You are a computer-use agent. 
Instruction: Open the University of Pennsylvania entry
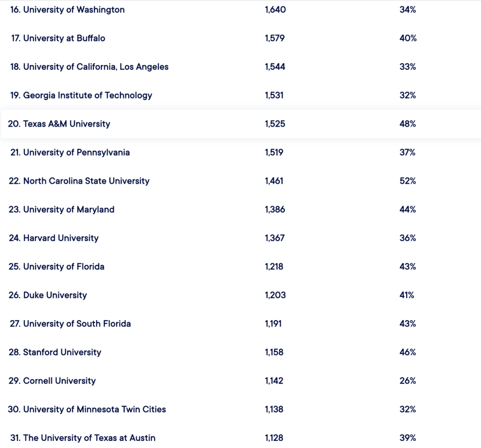pos(240,152)
